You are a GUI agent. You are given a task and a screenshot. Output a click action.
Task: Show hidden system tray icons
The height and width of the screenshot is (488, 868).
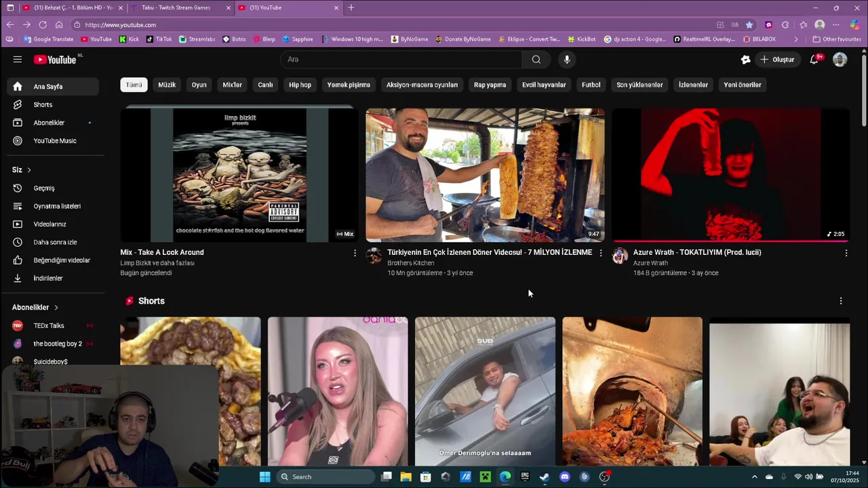coord(754,476)
